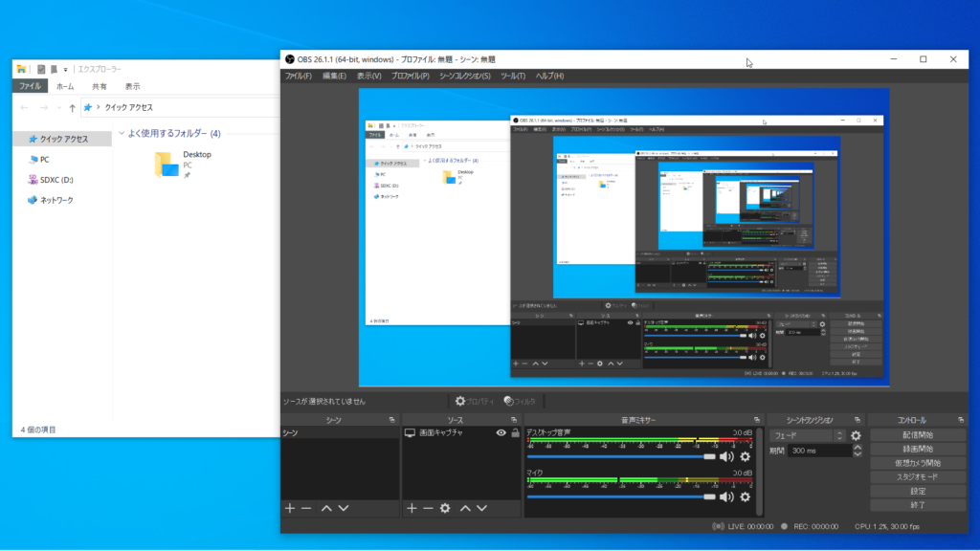Increase the 期間 duration with the up arrow
This screenshot has width=980, height=551.
[x=857, y=448]
